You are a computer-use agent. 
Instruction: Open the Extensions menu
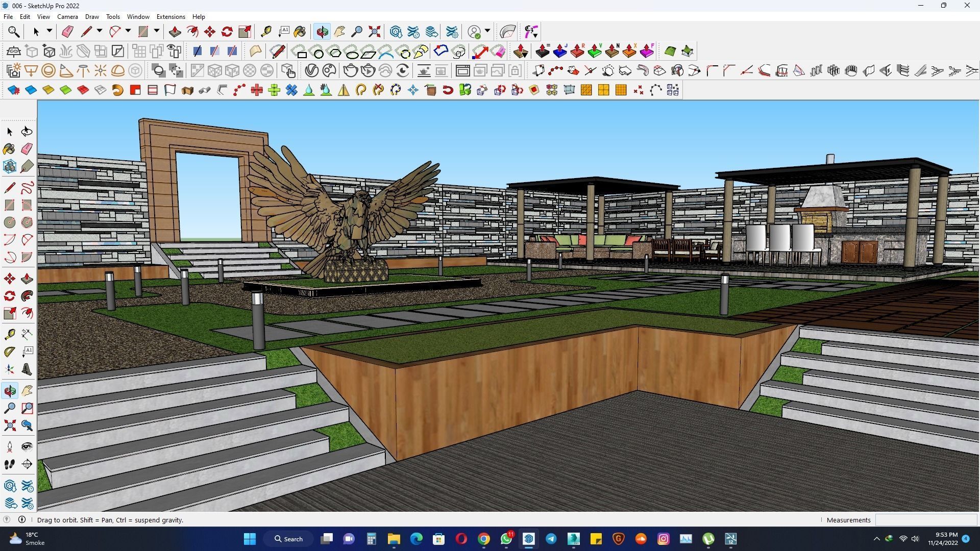tap(170, 16)
